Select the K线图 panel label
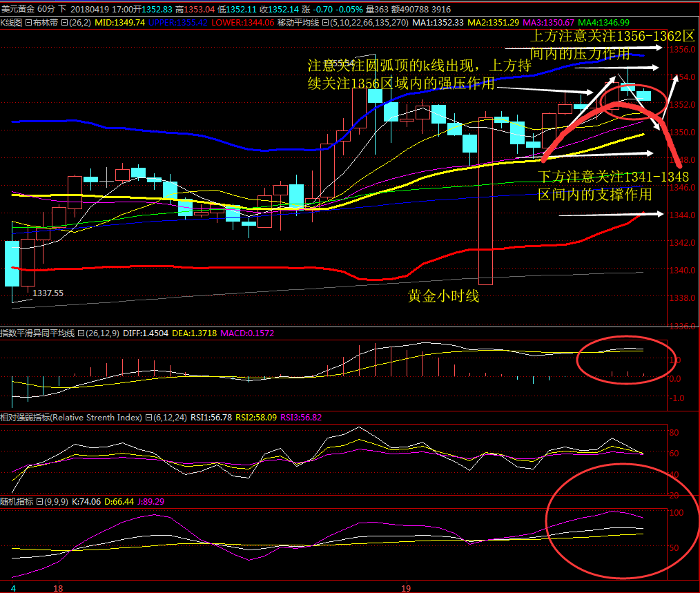700x593 pixels. (12, 23)
